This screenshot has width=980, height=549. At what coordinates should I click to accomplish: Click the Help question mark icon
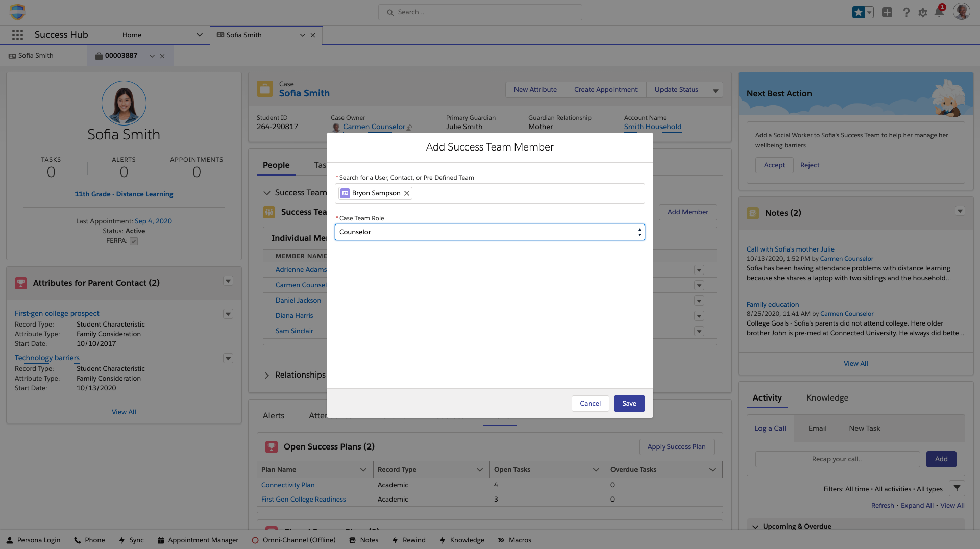[906, 13]
